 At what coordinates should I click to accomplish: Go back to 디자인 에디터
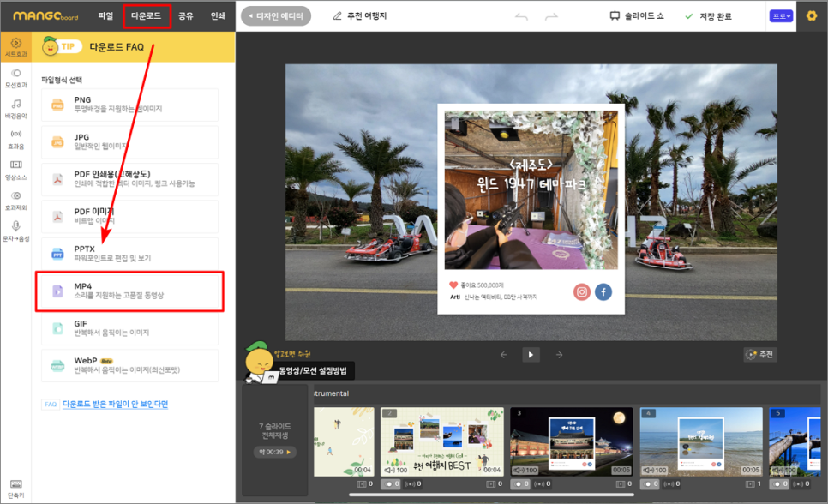point(276,15)
